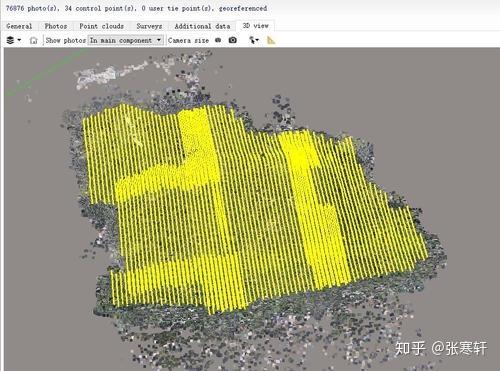The height and width of the screenshot is (371, 500).
Task: Select the measurement ruler tool
Action: pos(271,40)
